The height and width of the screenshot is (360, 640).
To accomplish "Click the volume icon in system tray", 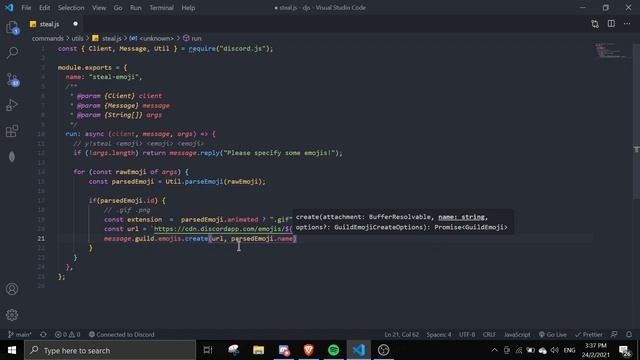I will 555,350.
